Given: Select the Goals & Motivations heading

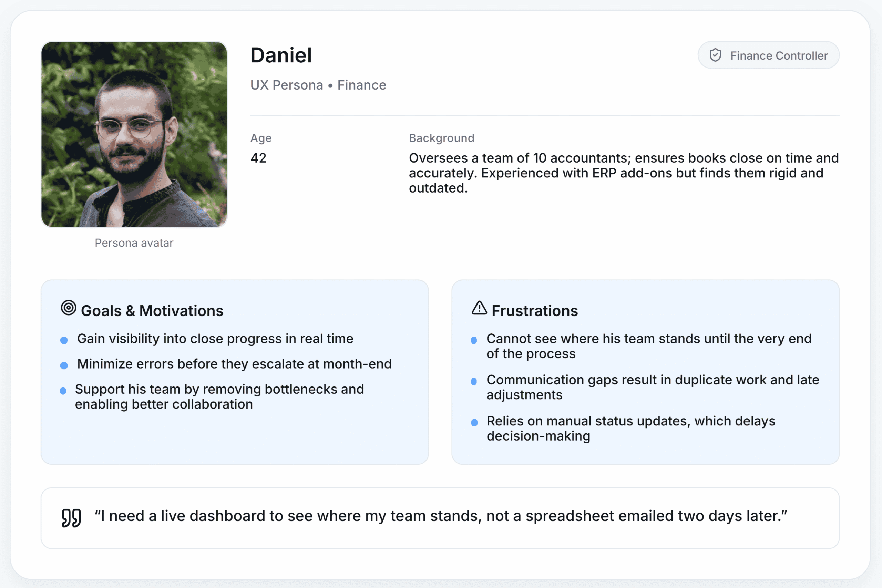Looking at the screenshot, I should tap(152, 311).
